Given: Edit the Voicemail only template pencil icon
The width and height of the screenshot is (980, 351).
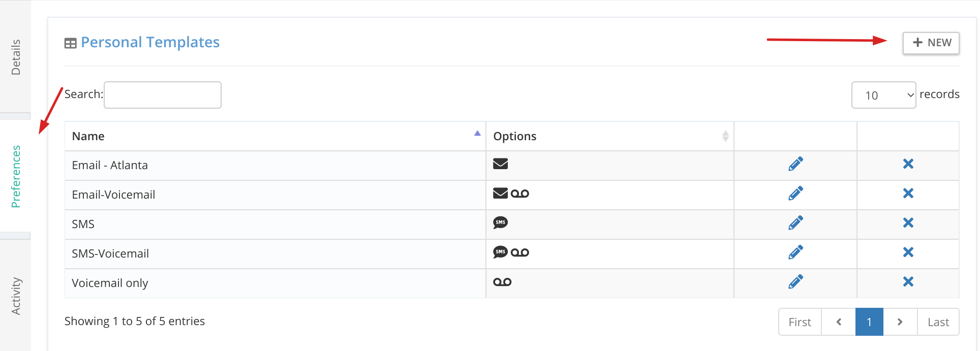Looking at the screenshot, I should 795,282.
